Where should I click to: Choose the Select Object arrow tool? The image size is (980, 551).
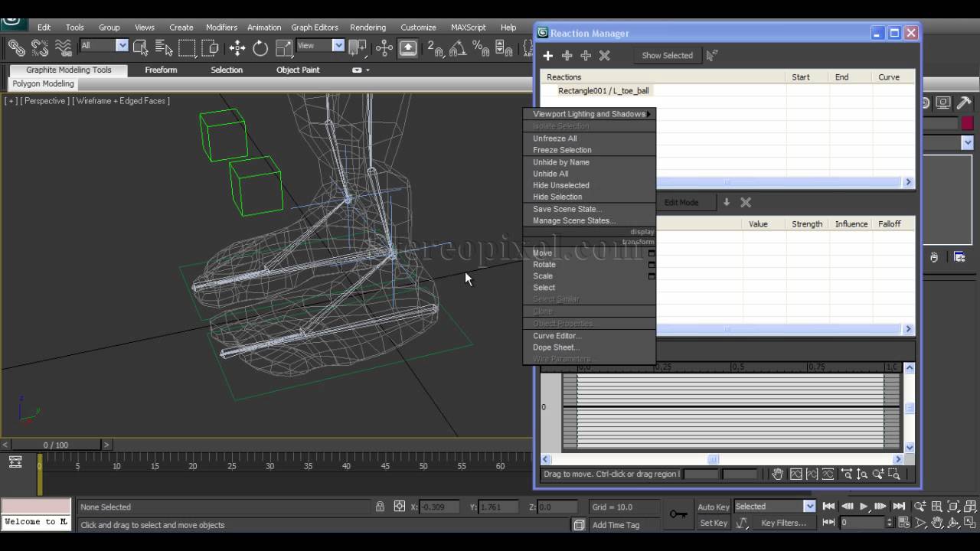tap(140, 47)
